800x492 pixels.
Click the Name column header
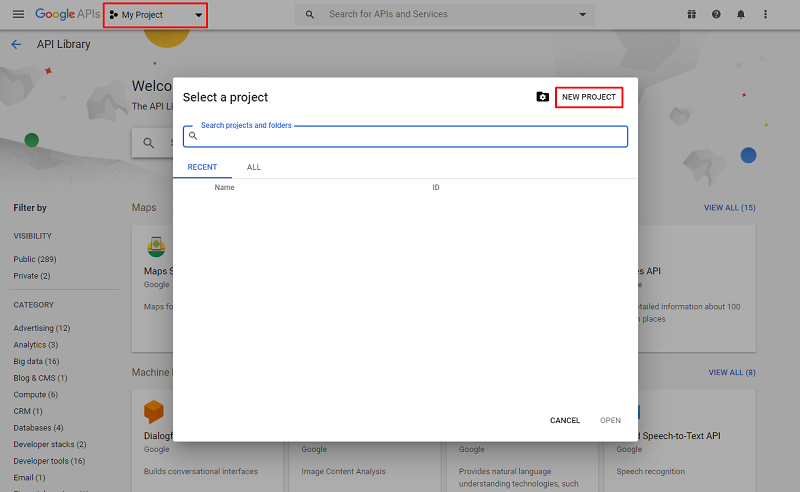pyautogui.click(x=224, y=187)
